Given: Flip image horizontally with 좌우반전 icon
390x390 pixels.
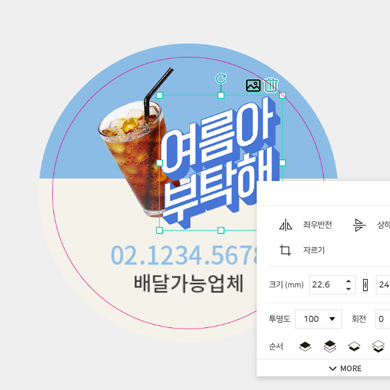Looking at the screenshot, I should (x=286, y=225).
